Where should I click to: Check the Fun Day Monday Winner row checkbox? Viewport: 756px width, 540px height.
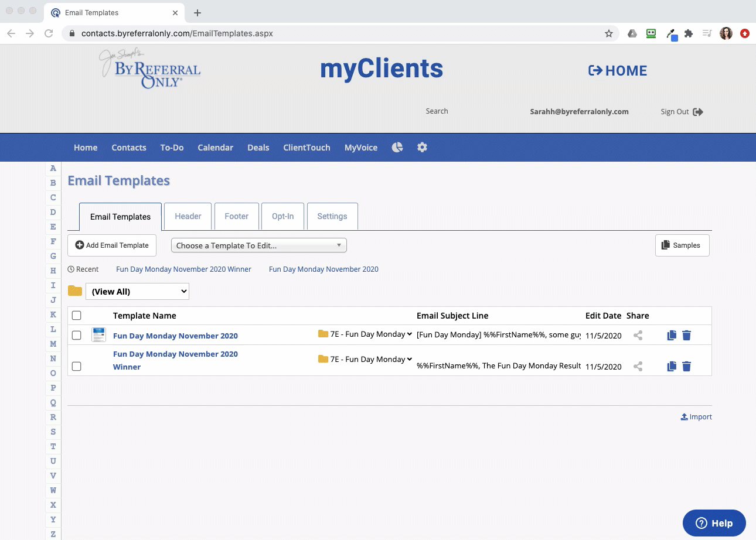pyautogui.click(x=76, y=367)
